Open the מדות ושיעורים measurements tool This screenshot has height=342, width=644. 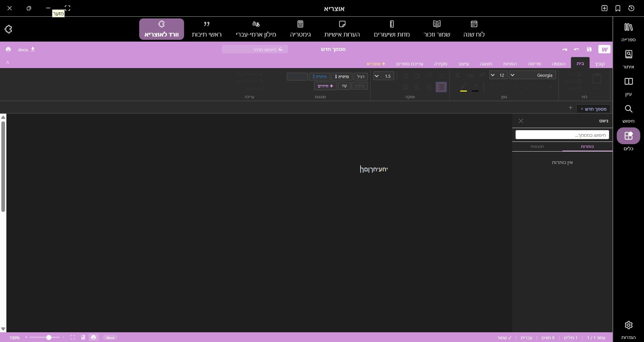click(x=392, y=29)
